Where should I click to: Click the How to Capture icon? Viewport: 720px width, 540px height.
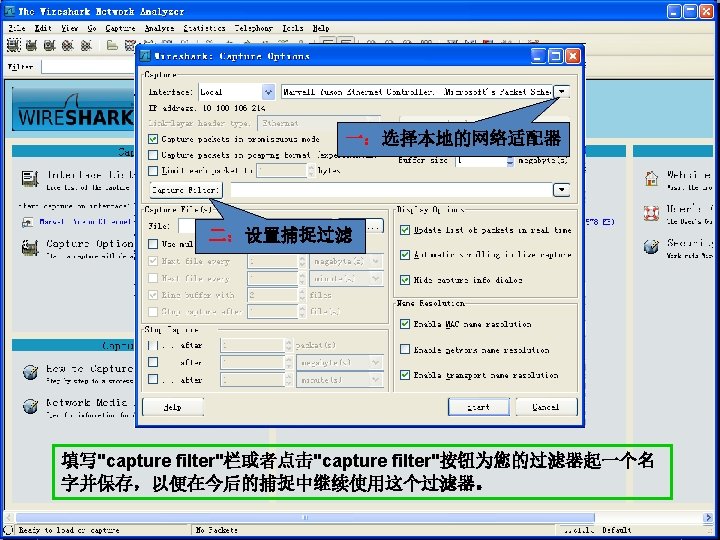coord(30,372)
